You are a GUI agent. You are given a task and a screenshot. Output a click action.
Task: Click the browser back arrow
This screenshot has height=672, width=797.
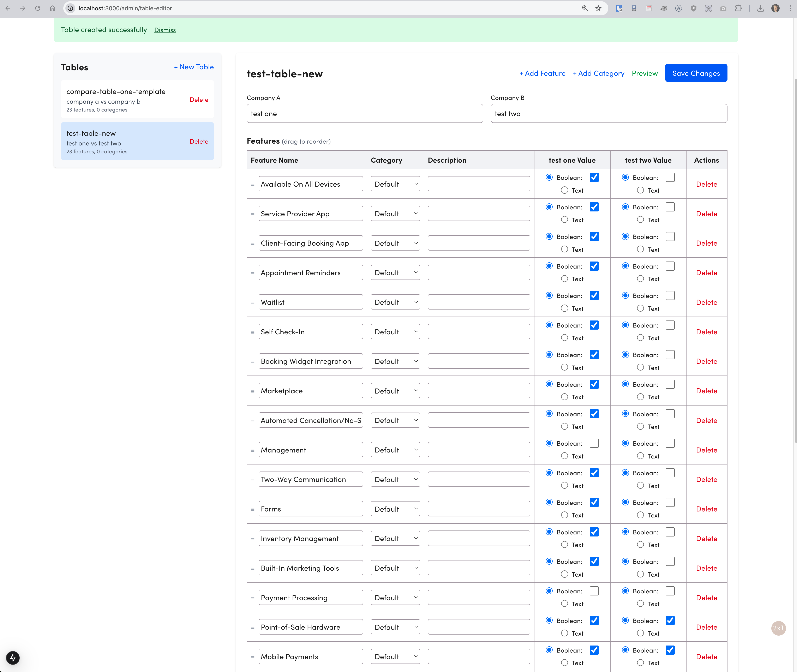click(8, 8)
